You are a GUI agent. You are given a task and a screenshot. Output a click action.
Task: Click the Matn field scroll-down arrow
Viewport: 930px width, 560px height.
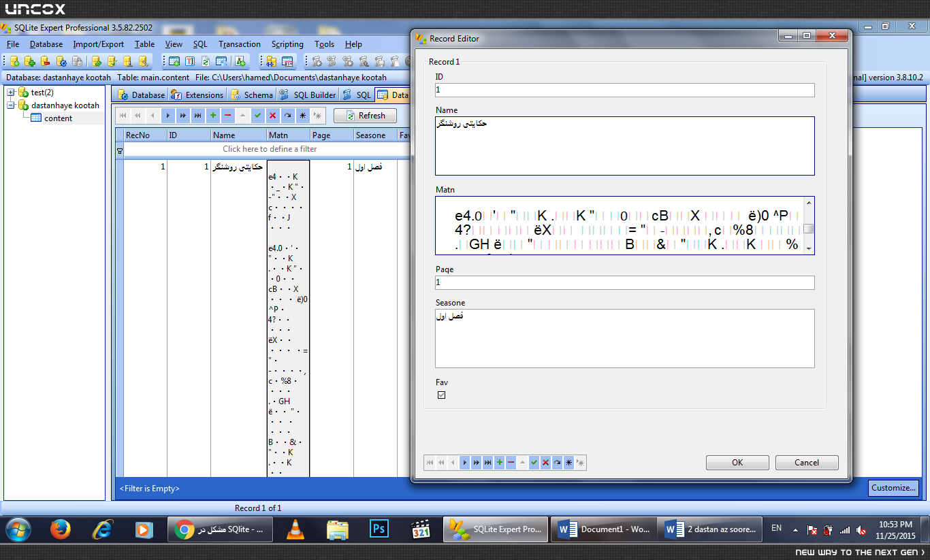pyautogui.click(x=809, y=249)
